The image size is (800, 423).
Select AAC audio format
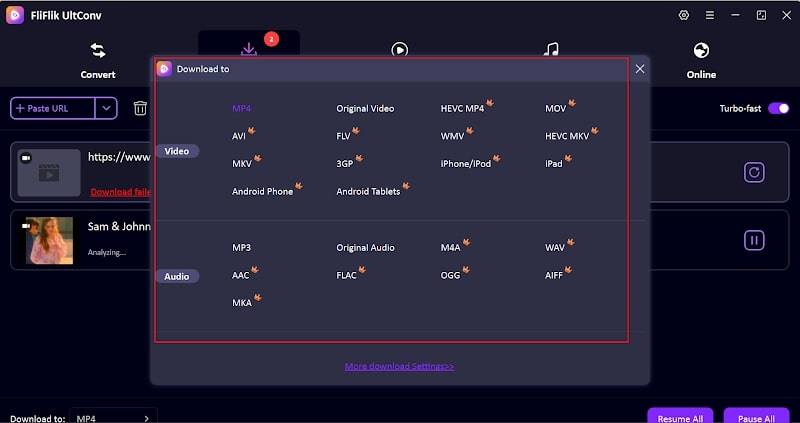tap(241, 275)
